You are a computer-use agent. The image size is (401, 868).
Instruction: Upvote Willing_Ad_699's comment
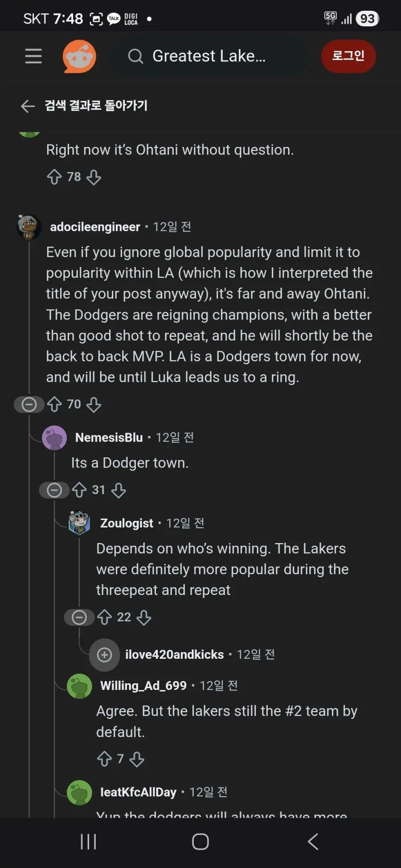click(105, 759)
